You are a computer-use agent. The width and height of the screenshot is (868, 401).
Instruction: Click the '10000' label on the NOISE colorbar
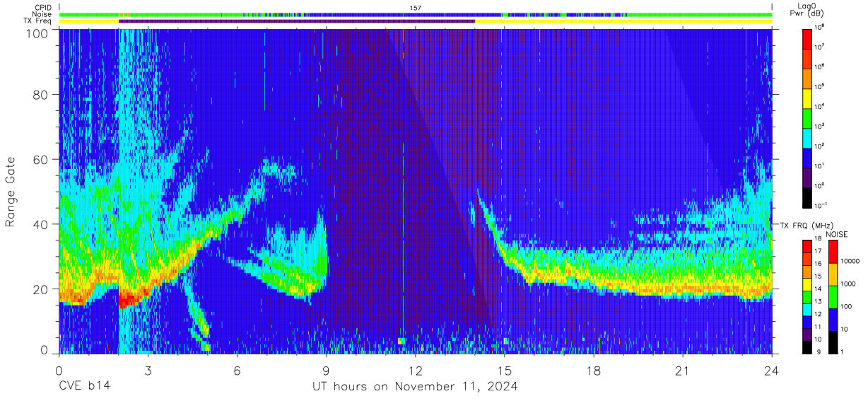[x=851, y=260]
